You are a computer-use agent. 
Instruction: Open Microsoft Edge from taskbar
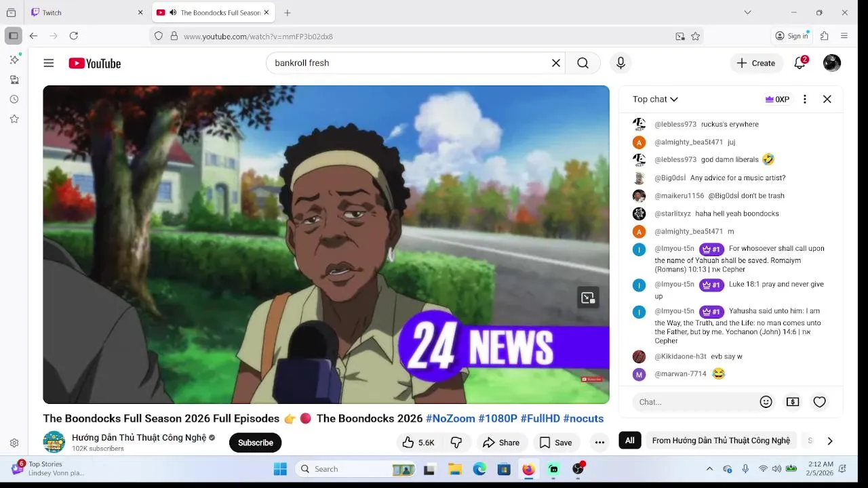click(x=479, y=469)
